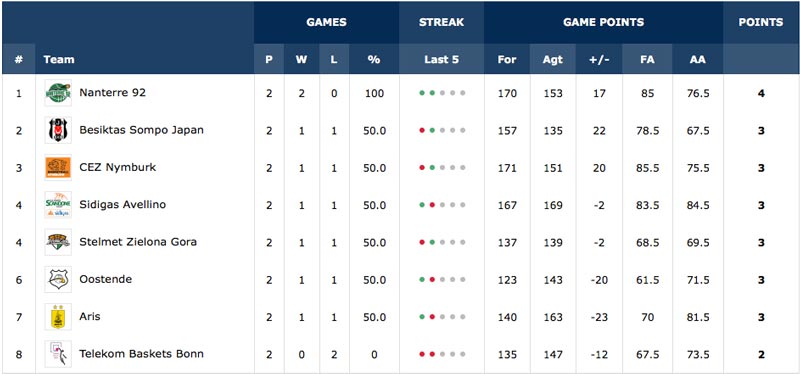The width and height of the screenshot is (800, 374).
Task: Sort by the Team column header
Action: pyautogui.click(x=59, y=59)
